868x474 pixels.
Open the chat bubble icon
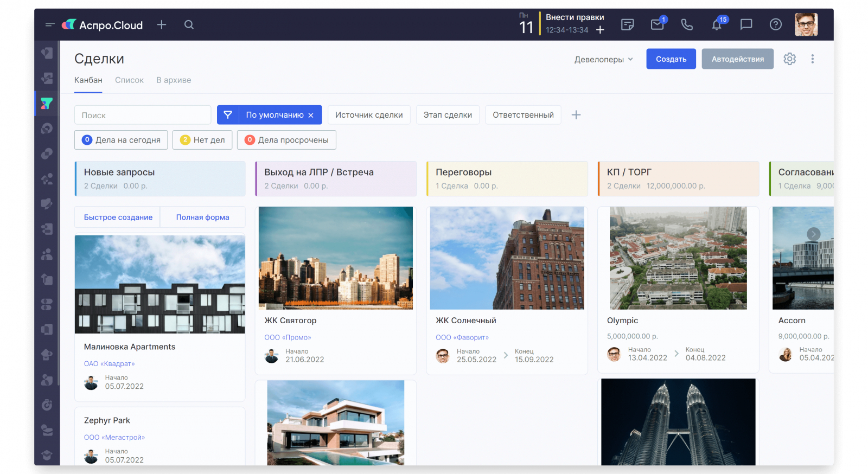point(746,24)
